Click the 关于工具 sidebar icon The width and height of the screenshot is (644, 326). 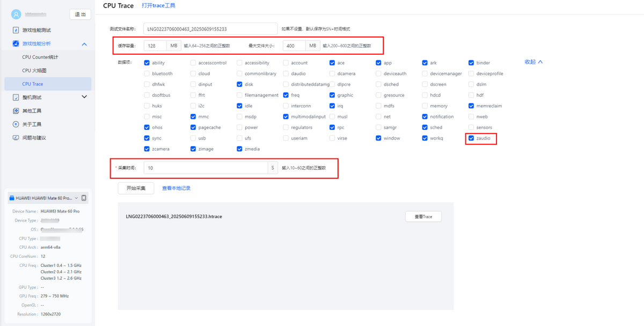click(x=16, y=124)
